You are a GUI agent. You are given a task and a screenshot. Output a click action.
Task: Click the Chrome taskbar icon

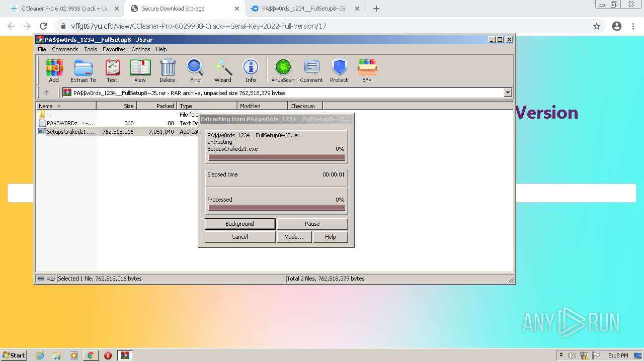click(91, 355)
